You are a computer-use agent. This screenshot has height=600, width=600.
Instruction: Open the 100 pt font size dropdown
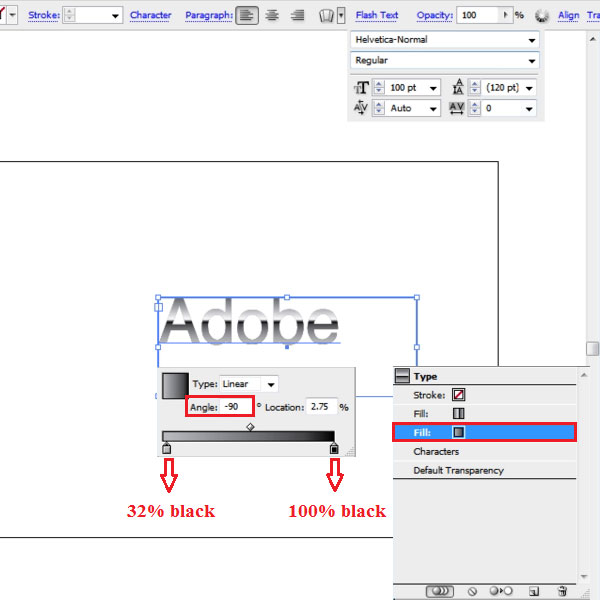click(433, 88)
